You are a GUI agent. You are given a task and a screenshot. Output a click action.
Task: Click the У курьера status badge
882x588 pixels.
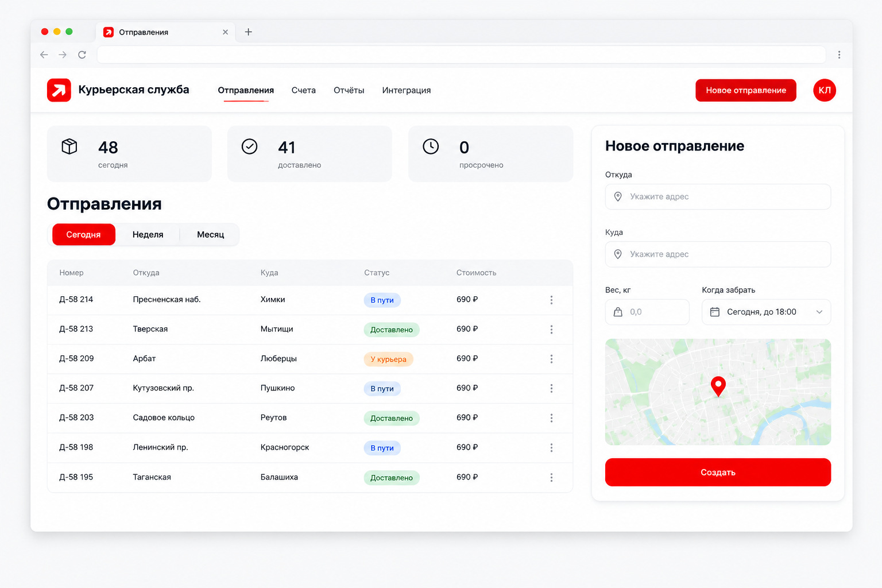pyautogui.click(x=388, y=359)
